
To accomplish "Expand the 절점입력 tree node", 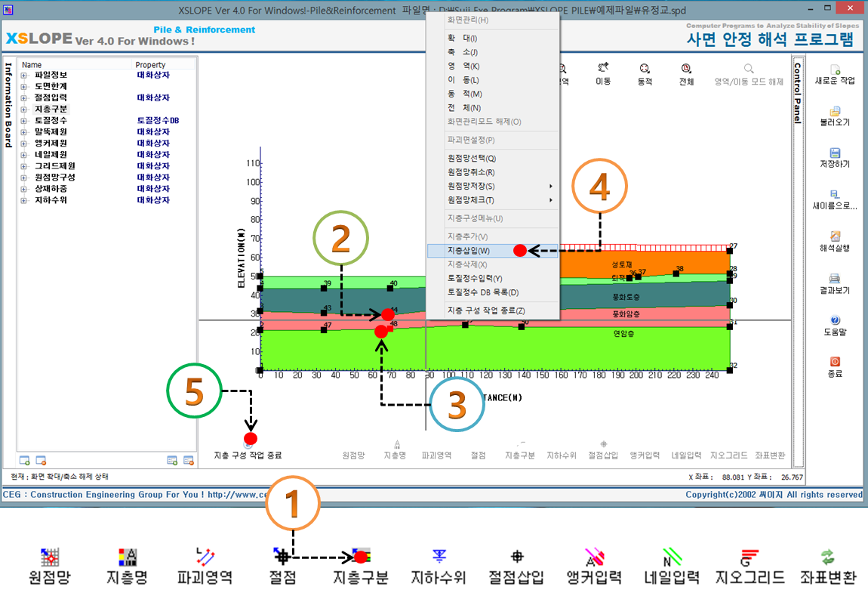I will pos(24,98).
